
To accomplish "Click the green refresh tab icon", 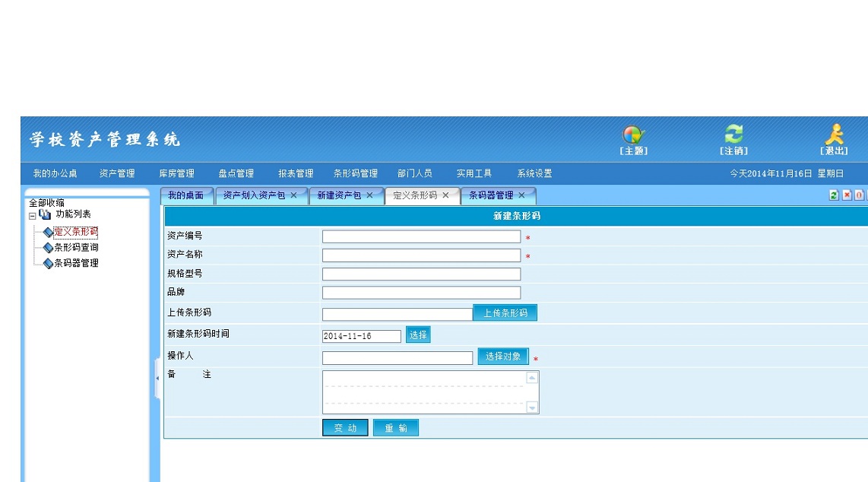I will (x=834, y=195).
